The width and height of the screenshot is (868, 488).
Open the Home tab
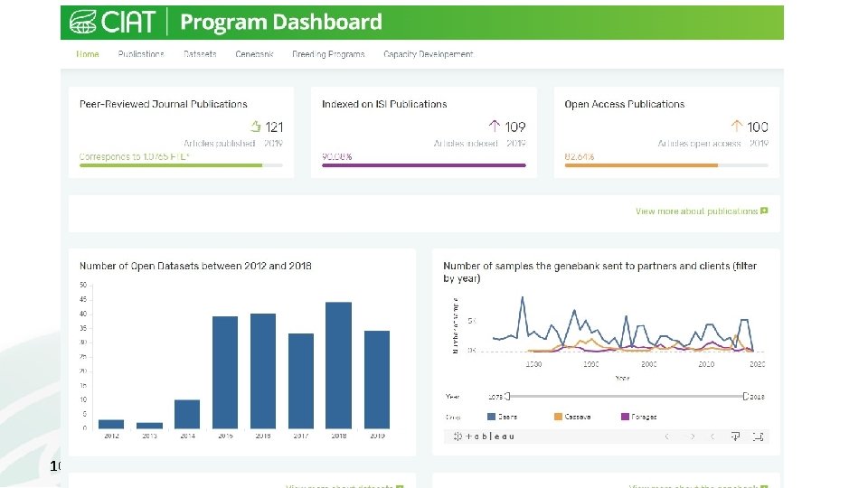point(88,54)
